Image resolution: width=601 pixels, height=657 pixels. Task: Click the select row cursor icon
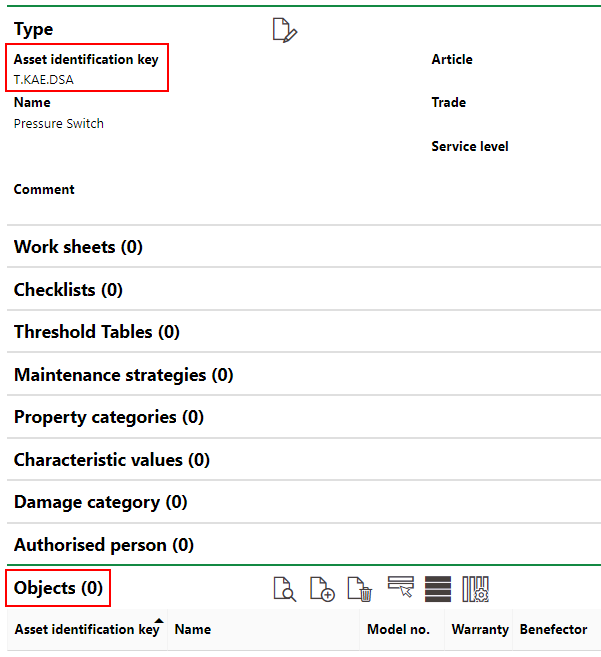click(401, 588)
